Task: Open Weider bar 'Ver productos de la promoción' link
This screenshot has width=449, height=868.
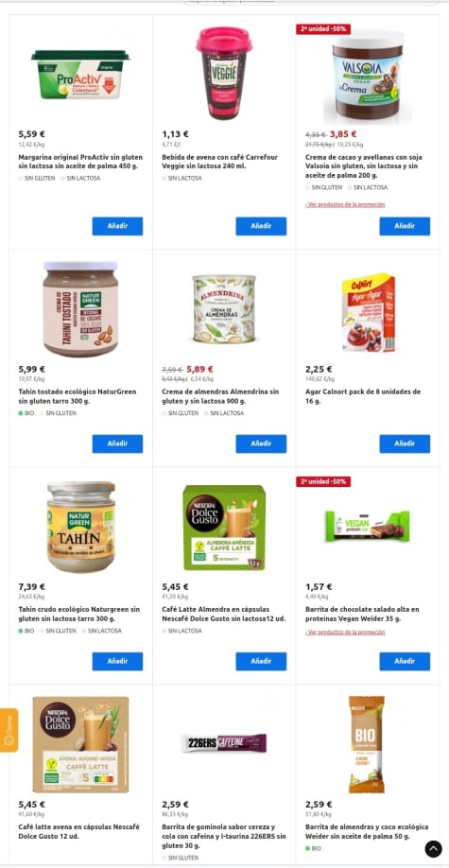Action: pos(345,632)
